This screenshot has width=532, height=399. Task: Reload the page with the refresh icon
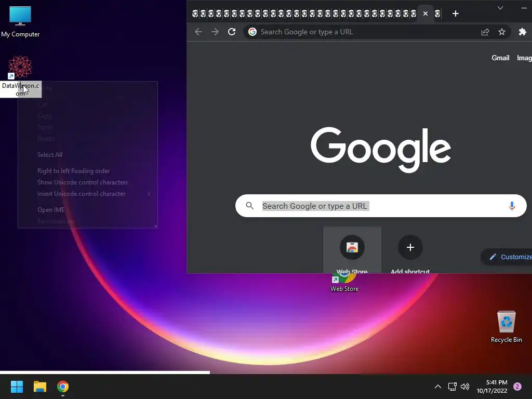(x=232, y=32)
